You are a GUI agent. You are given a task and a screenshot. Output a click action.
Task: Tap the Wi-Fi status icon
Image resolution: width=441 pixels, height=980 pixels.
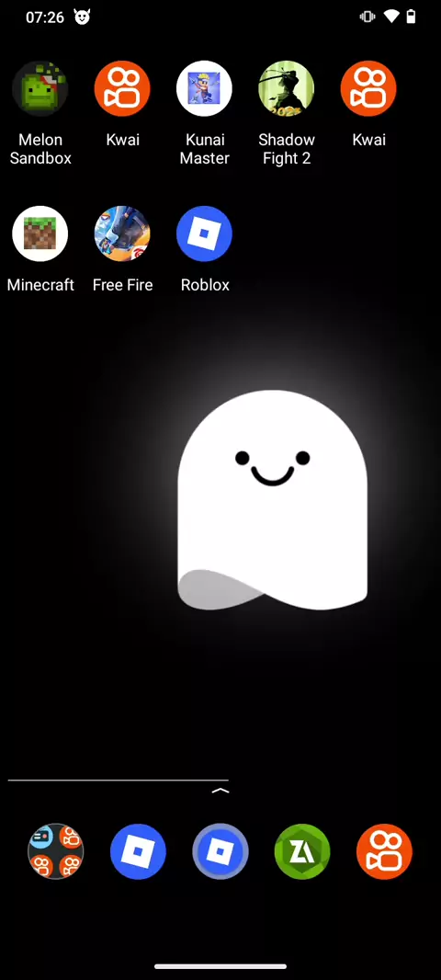391,17
